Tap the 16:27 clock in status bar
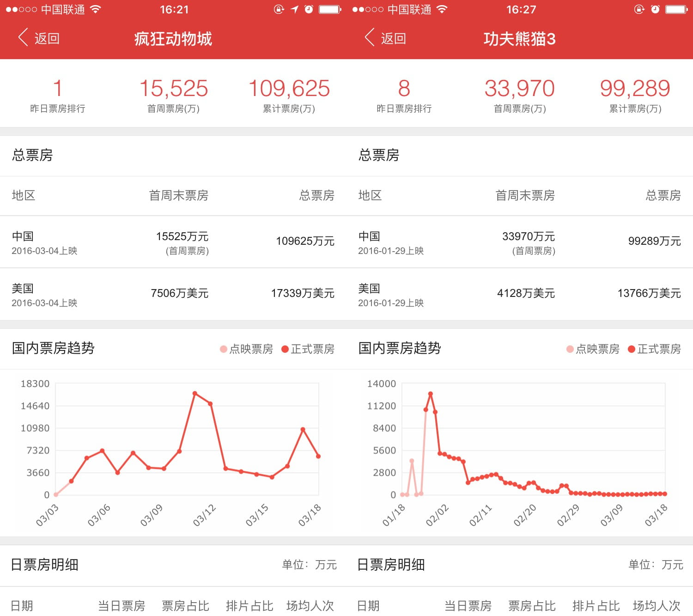The height and width of the screenshot is (616, 693). point(521,10)
